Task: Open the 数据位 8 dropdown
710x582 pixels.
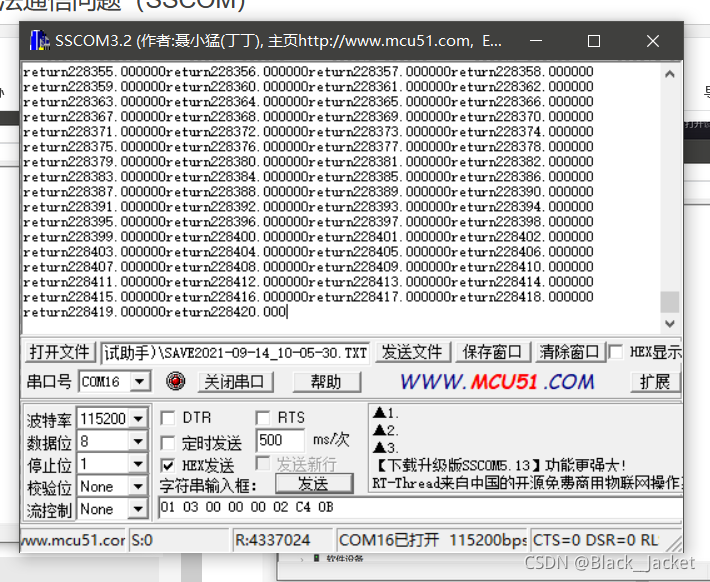Action: [138, 441]
